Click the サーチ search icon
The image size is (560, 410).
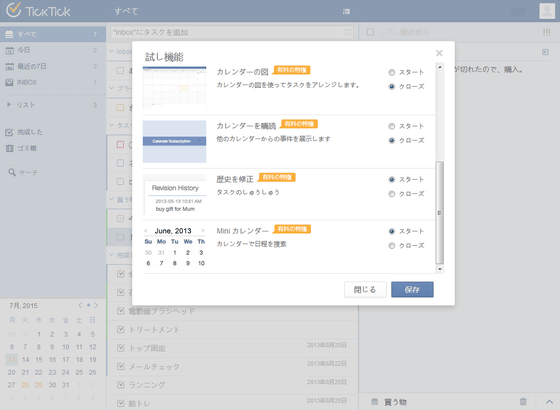click(12, 172)
